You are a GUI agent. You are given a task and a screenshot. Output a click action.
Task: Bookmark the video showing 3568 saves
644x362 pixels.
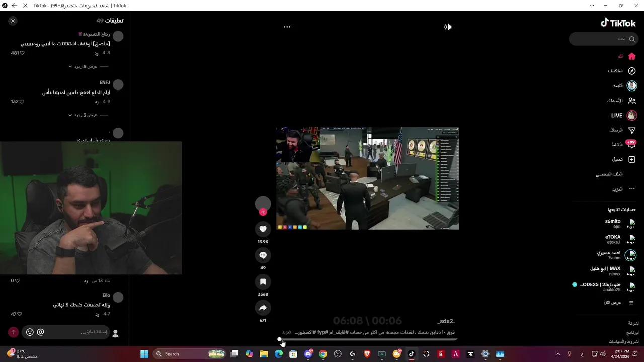pos(263,282)
